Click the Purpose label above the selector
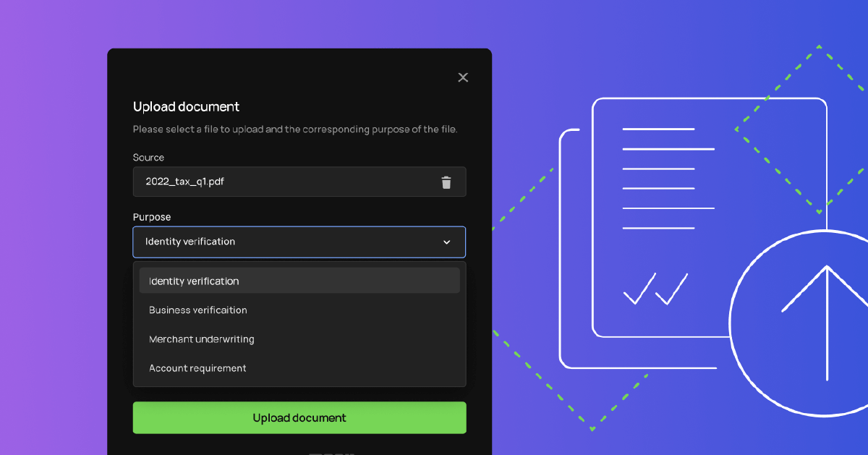 pos(151,216)
